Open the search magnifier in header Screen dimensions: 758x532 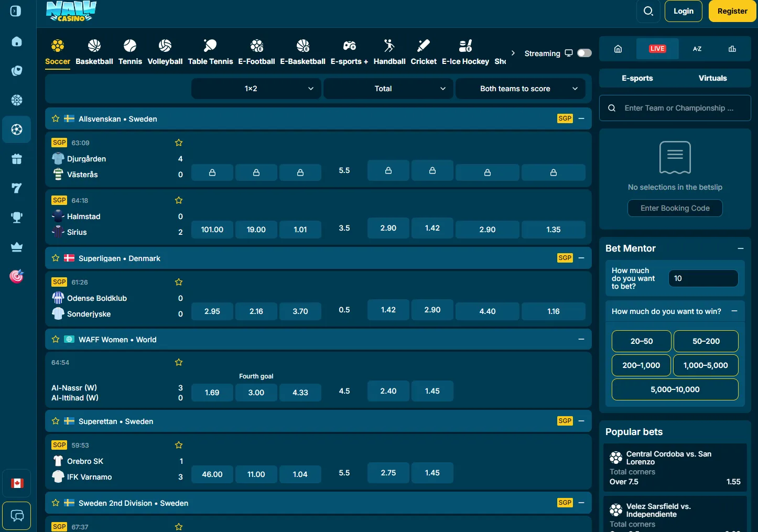[648, 11]
